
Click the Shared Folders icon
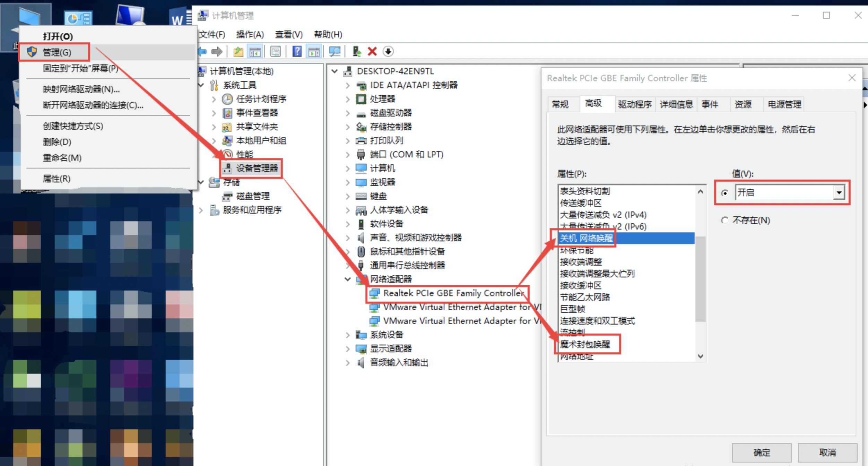227,127
